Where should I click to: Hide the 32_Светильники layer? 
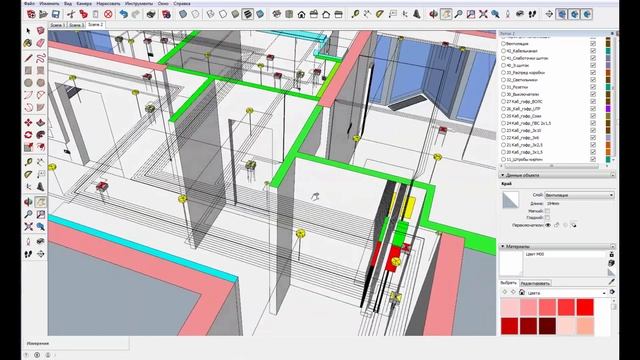[593, 80]
